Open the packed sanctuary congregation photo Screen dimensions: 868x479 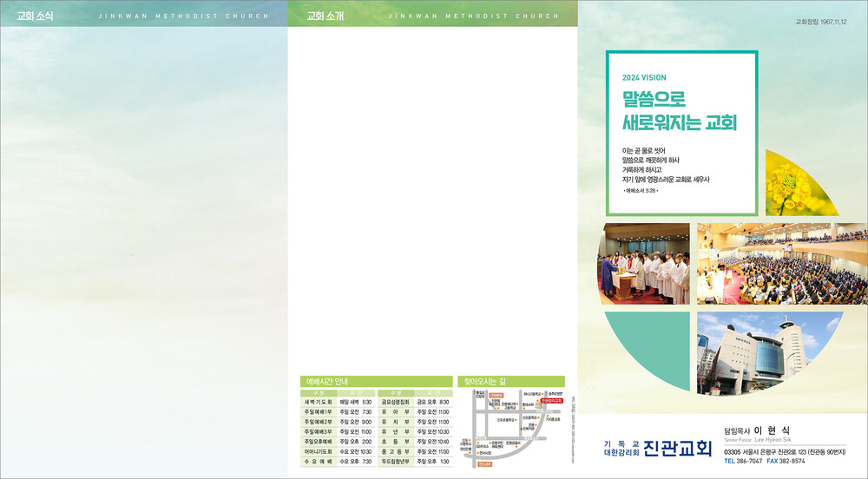point(769,264)
